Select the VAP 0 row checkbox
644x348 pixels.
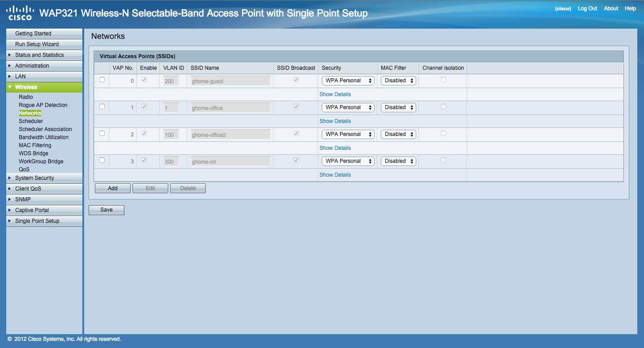(x=102, y=80)
